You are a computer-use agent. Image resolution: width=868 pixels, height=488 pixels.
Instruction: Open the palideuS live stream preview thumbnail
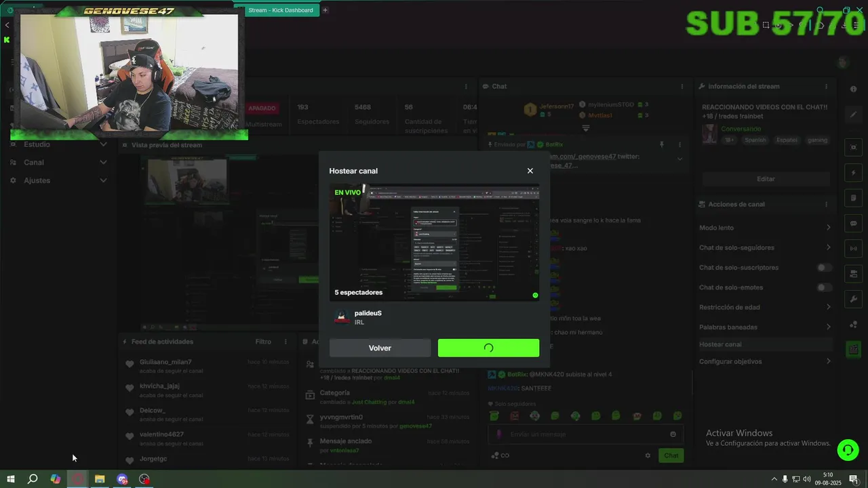[x=434, y=243]
